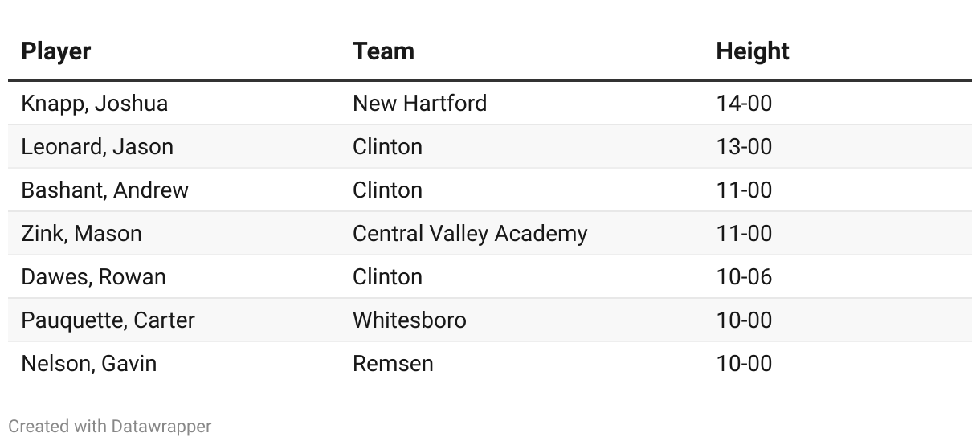Select the Central Valley Academy team cell
Viewport: 980px width, 445px height.
[470, 234]
